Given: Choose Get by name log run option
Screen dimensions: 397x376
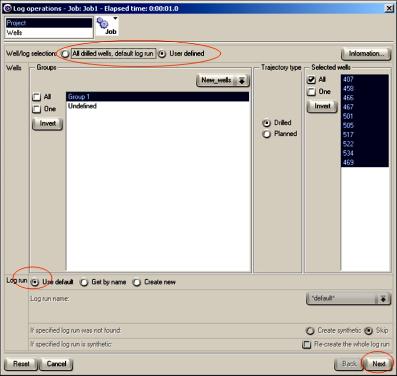Looking at the screenshot, I should (84, 282).
